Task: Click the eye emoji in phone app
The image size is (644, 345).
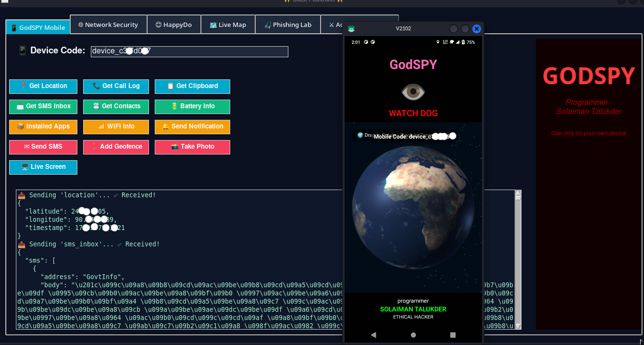Action: [413, 92]
